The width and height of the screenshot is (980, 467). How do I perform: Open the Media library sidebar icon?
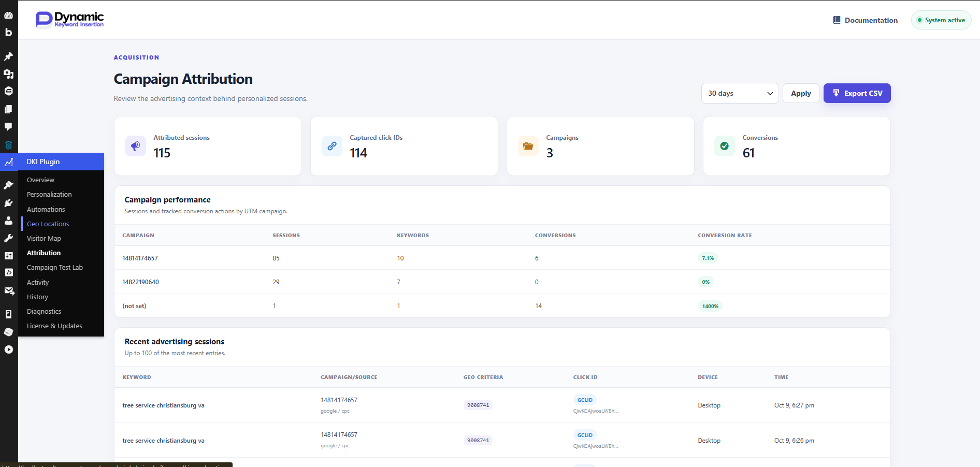pos(8,74)
